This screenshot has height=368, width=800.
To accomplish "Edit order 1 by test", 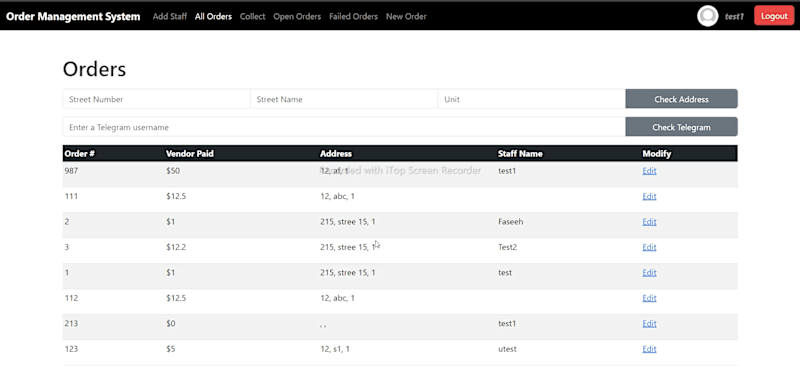I will click(649, 273).
